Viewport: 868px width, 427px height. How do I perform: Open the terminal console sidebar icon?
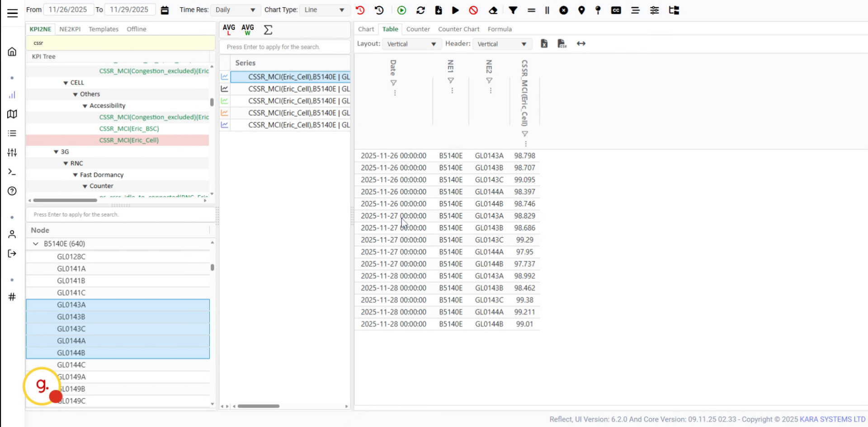coord(12,172)
